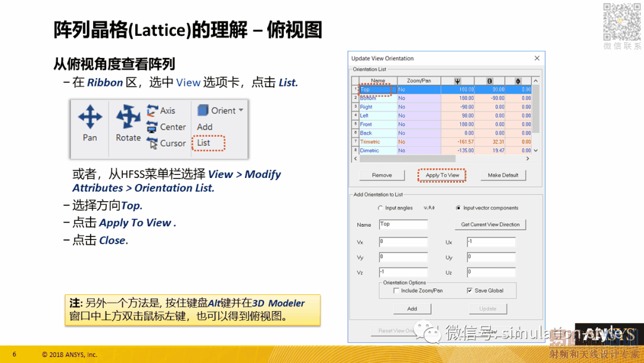Click Get Current View Direction button
Viewport: 644px width, 363px height.
pos(490,224)
